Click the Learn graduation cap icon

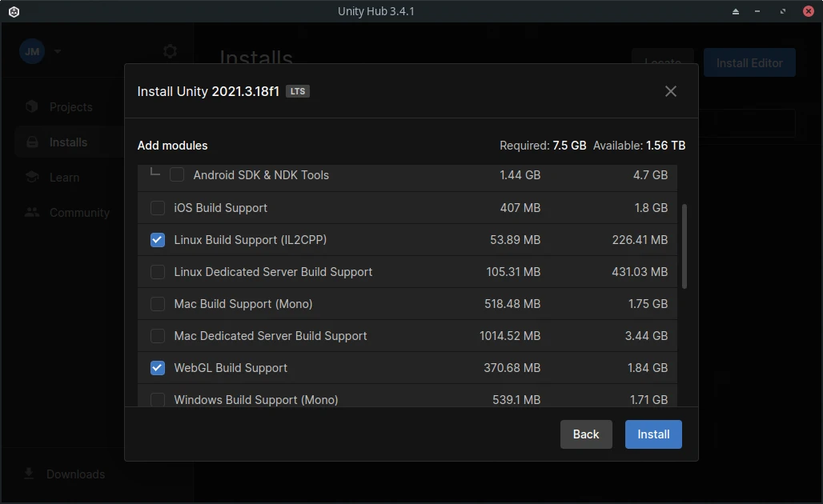point(32,178)
